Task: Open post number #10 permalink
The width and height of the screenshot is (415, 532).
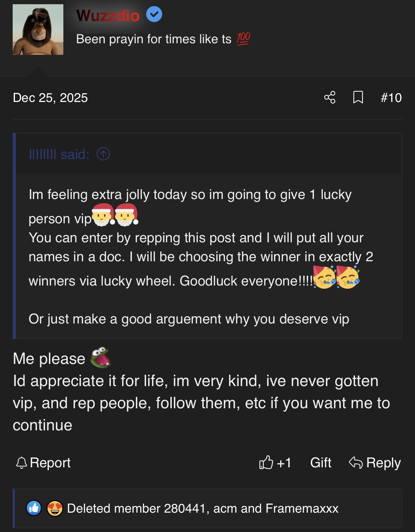Action: point(391,98)
